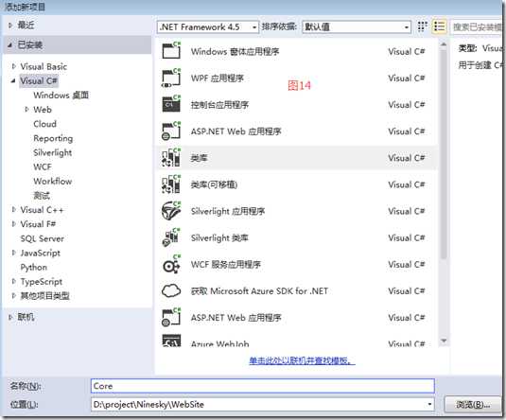Expand the 其他项目类型 node
The width and height of the screenshot is (506, 420).
[x=13, y=296]
